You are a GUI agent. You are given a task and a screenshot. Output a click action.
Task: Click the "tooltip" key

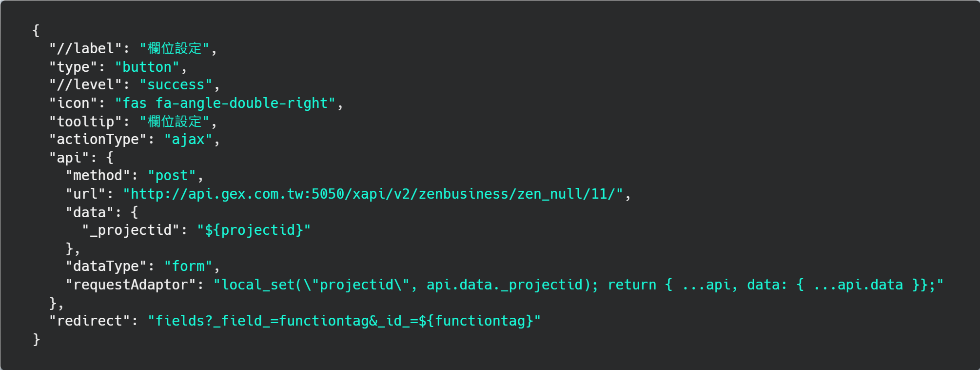pos(85,121)
